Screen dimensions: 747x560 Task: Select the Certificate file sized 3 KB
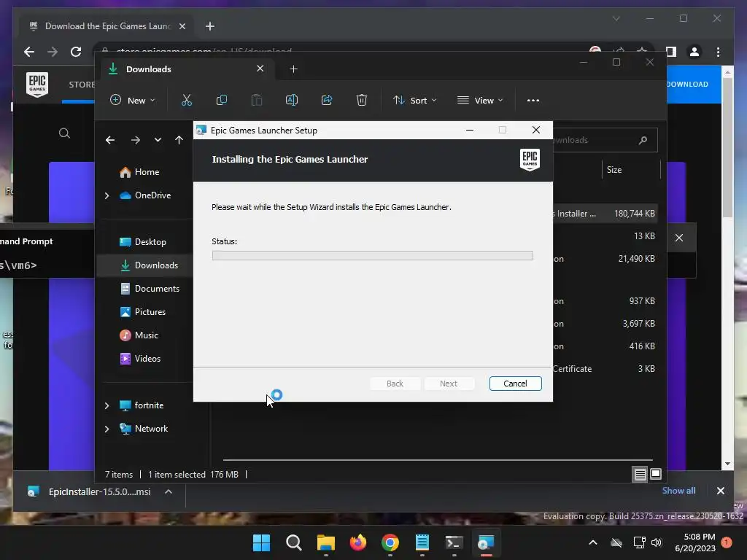[x=605, y=368]
